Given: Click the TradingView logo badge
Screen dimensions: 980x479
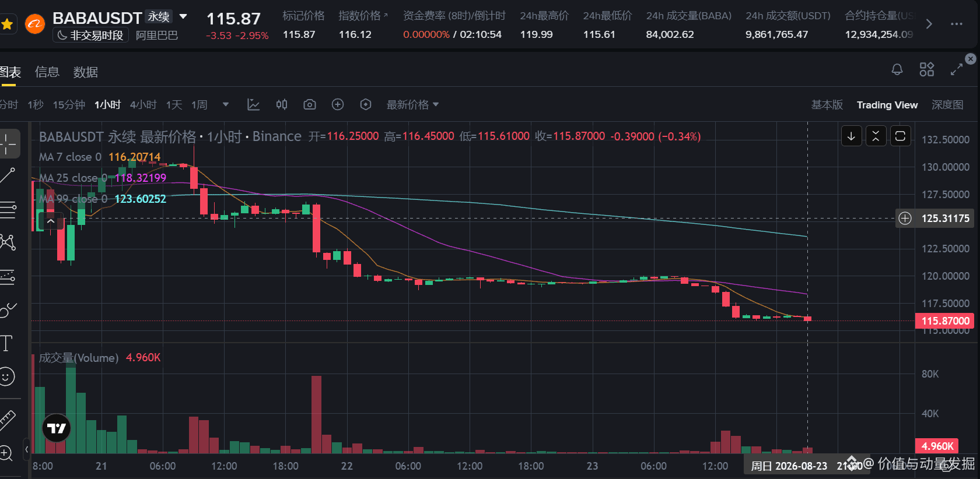Looking at the screenshot, I should coord(57,428).
